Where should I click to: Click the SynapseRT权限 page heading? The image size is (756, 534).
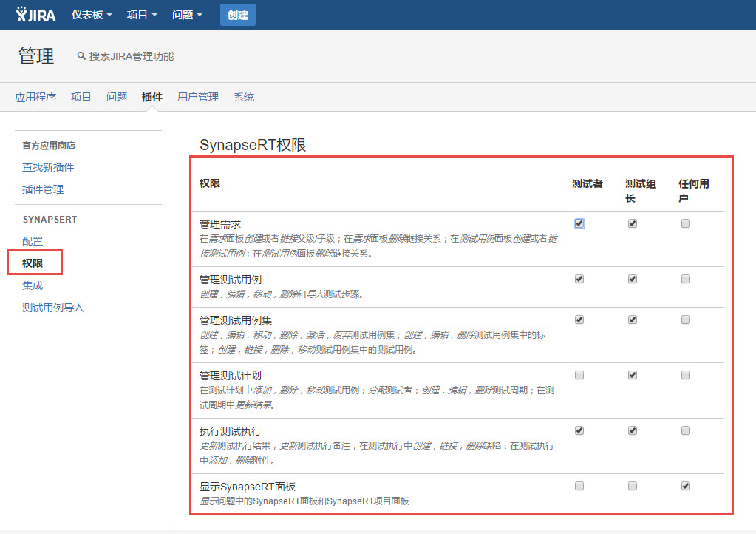[253, 145]
